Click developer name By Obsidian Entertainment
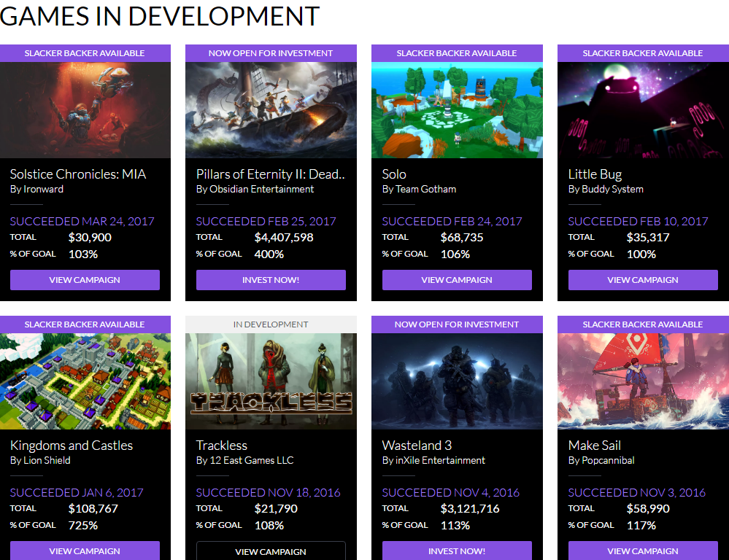729x560 pixels. click(255, 189)
